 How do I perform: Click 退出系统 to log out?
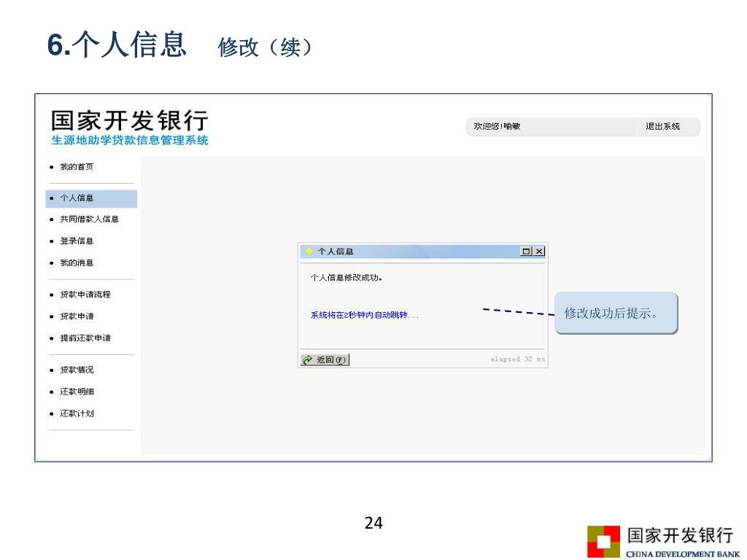tap(662, 126)
